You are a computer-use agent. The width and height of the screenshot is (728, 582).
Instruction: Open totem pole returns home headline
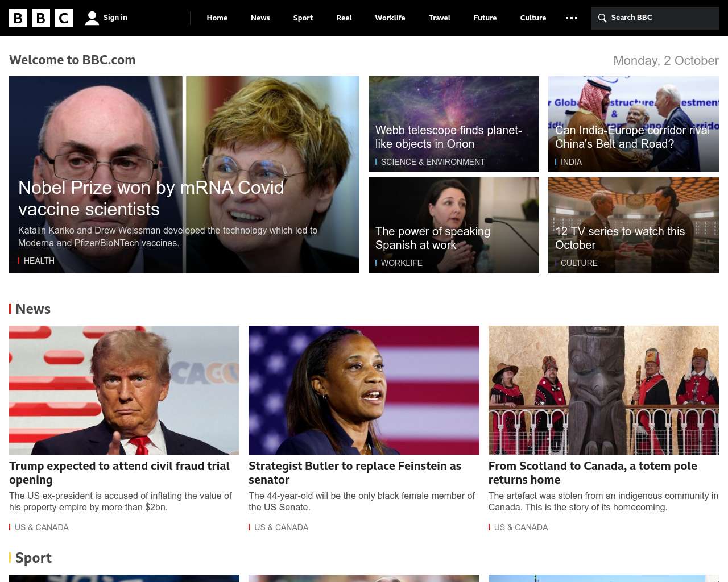tap(593, 473)
